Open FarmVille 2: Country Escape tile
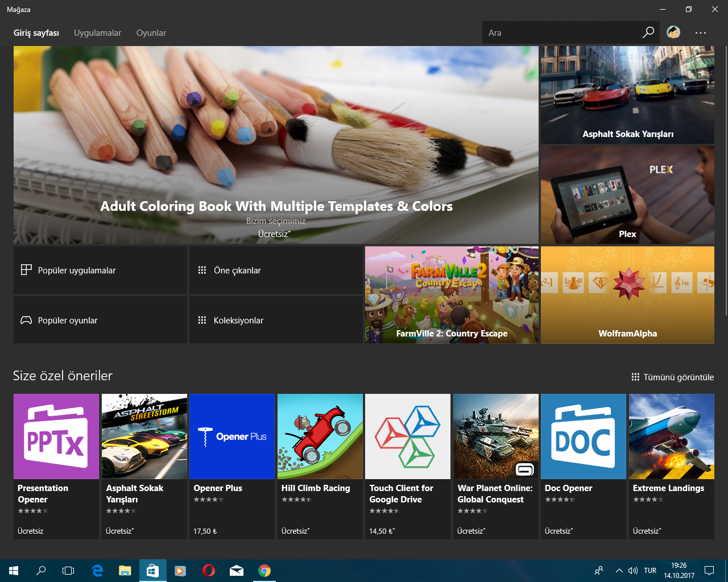Screen dimensions: 728x582 452,294
